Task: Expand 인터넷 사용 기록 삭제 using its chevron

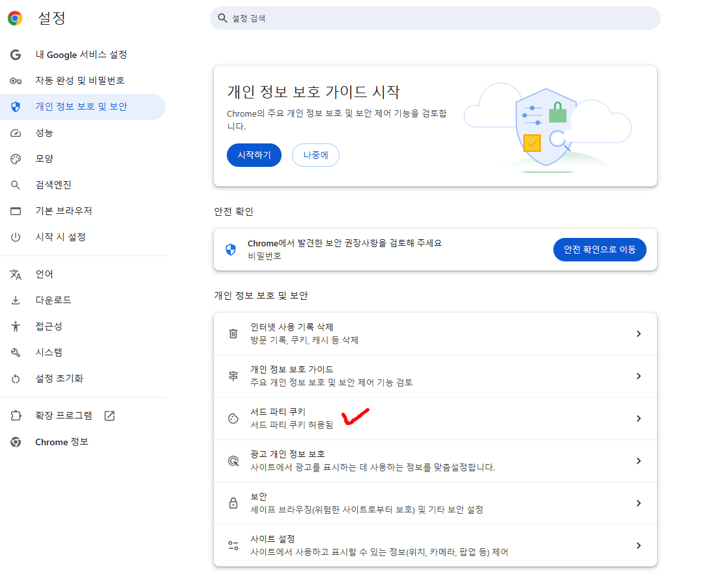Action: pos(639,333)
